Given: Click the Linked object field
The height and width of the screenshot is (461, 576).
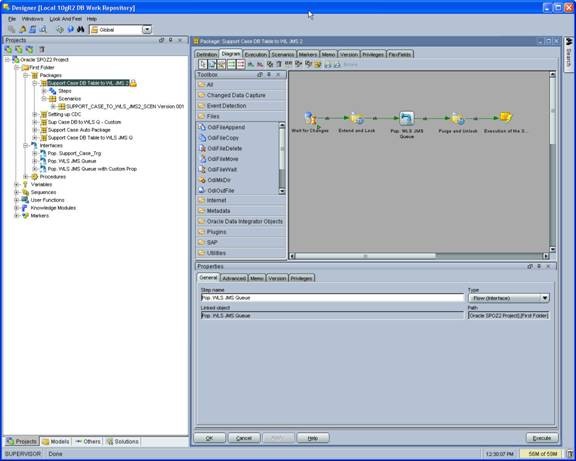Looking at the screenshot, I should [x=332, y=316].
